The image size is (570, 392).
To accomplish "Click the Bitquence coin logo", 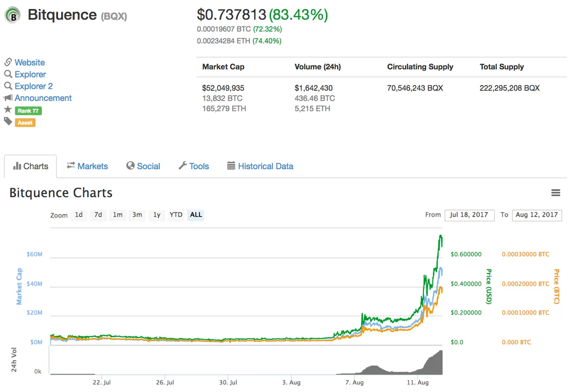I will 12,16.
